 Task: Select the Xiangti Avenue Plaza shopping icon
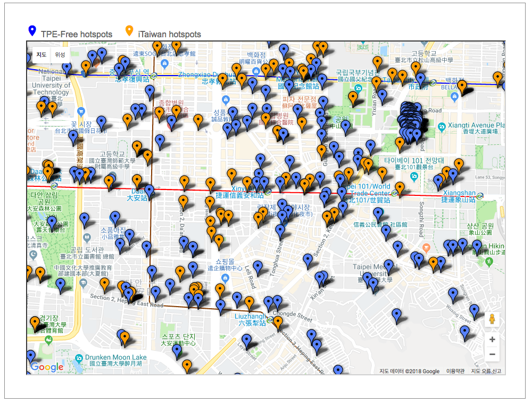tap(442, 127)
